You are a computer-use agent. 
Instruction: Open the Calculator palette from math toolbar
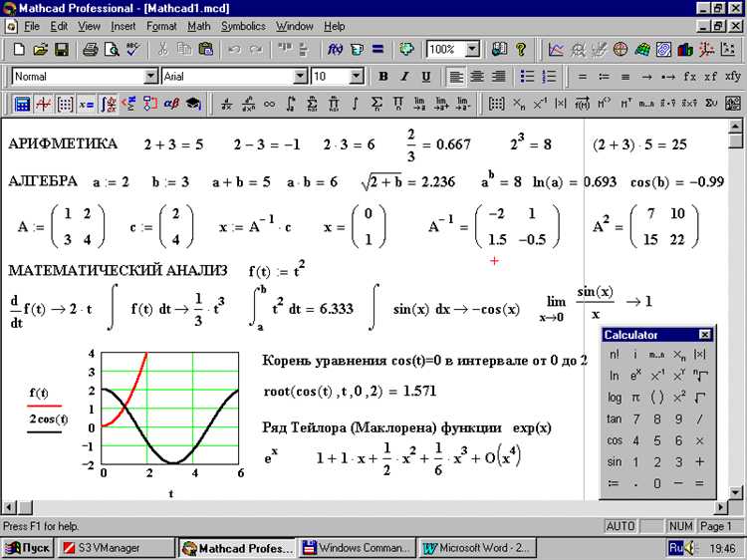tap(22, 103)
